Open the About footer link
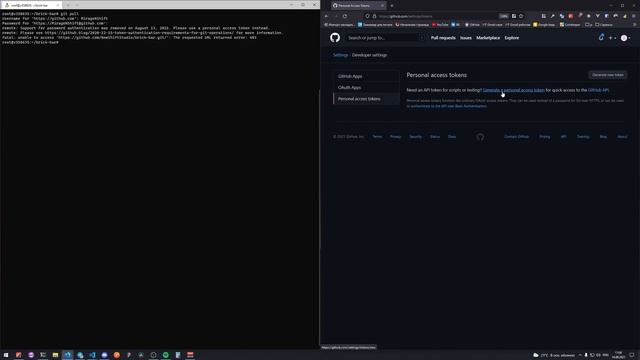Image resolution: width=640 pixels, height=360 pixels. coord(622,137)
